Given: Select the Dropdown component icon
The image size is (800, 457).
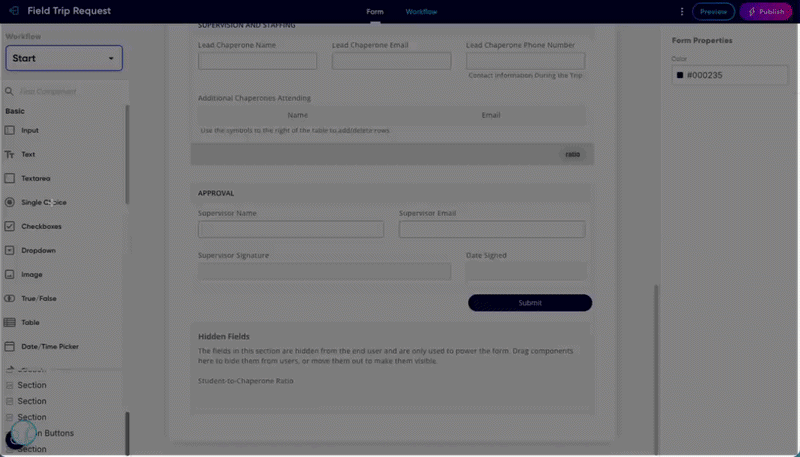Looking at the screenshot, I should click(x=10, y=250).
